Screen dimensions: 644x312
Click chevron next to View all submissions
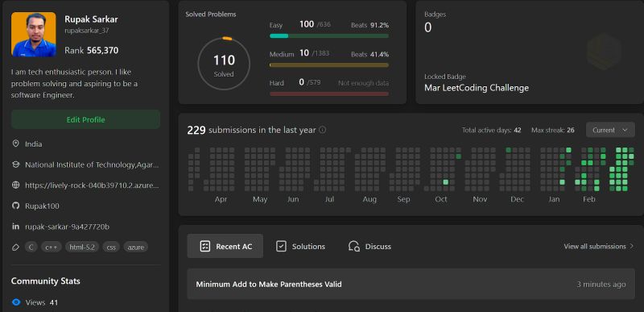coord(631,246)
